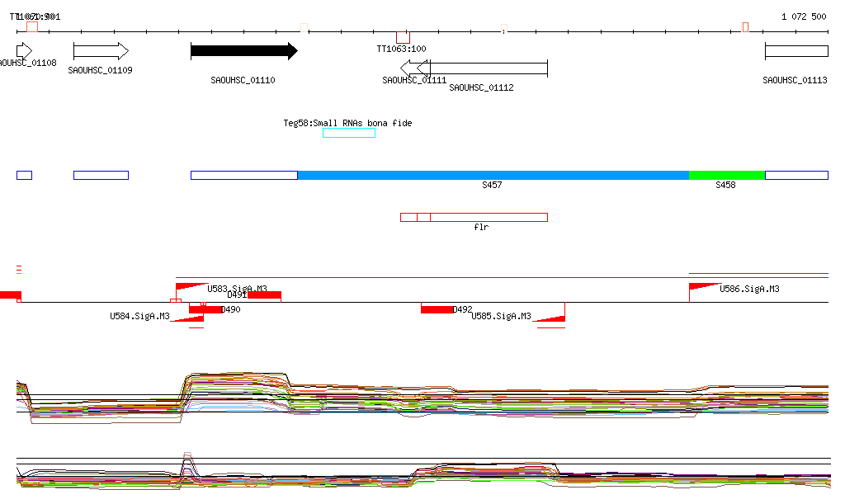Viewport: 845px width, 504px height.
Task: Click the Teg58:Small RNAs bona fide label
Action: (x=347, y=123)
